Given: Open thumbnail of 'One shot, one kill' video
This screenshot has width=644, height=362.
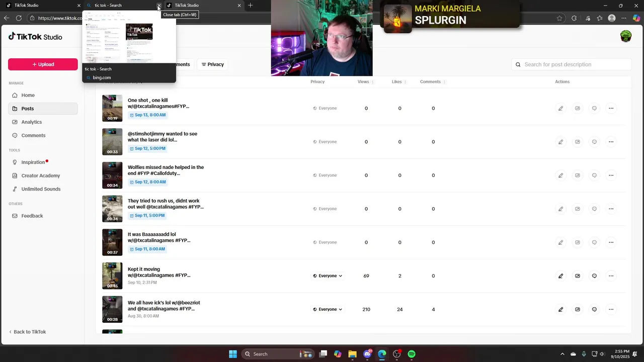Looking at the screenshot, I should [x=112, y=108].
